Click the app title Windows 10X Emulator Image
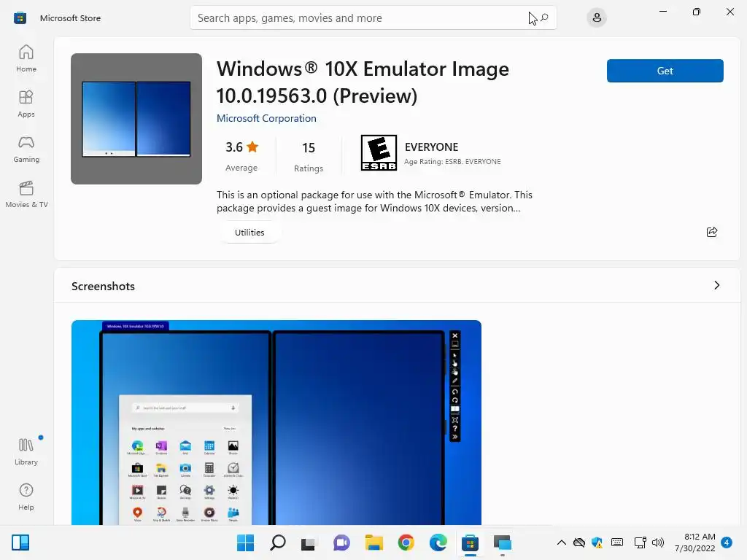Screen dimensions: 747x560 click(x=363, y=82)
